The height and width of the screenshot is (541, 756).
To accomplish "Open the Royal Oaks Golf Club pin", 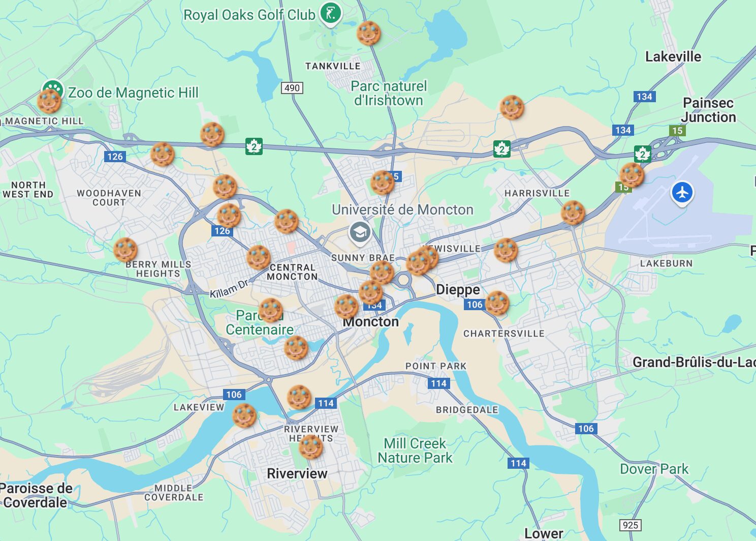I will tap(331, 14).
